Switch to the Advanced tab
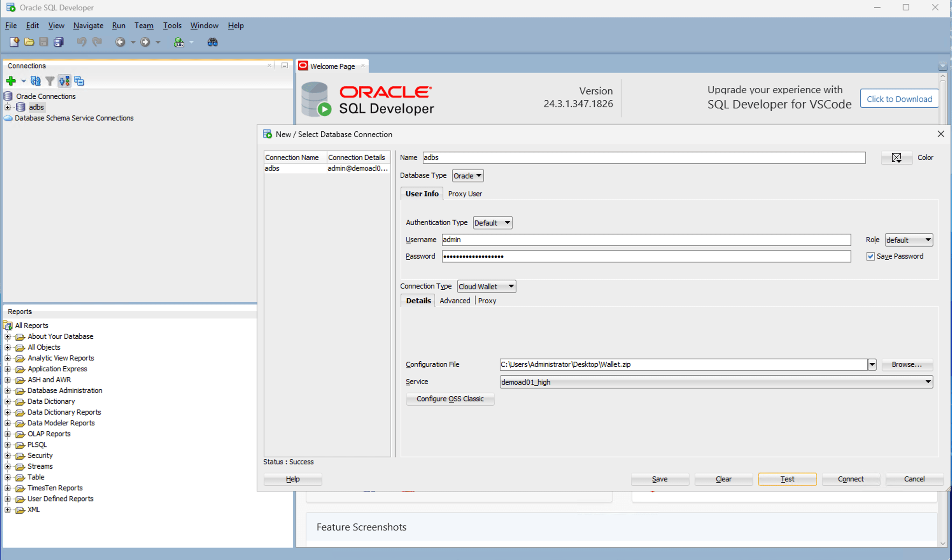The height and width of the screenshot is (560, 952). tap(454, 300)
